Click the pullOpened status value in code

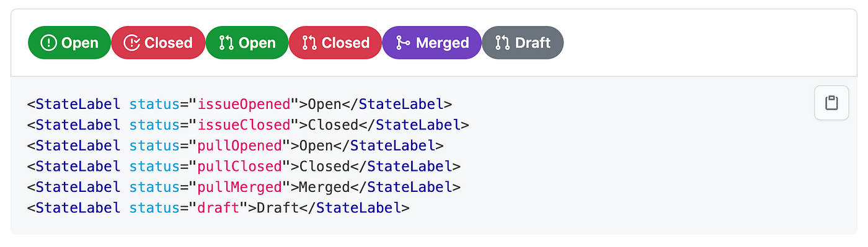[x=239, y=145]
